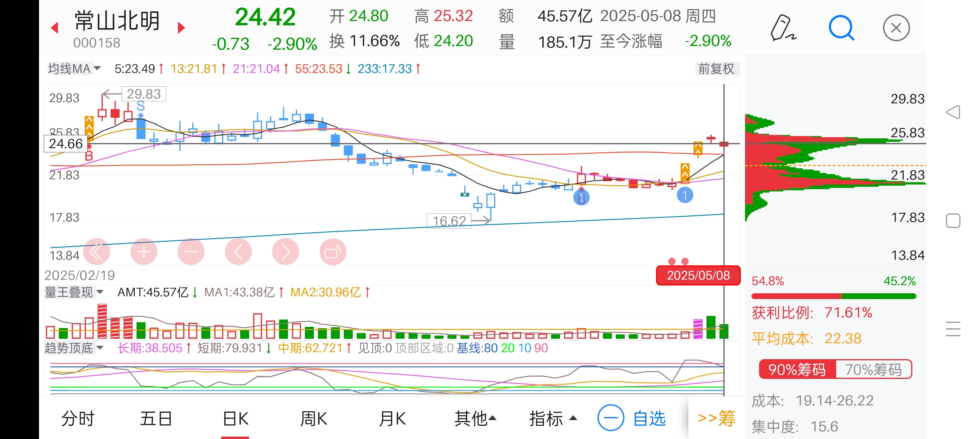The image size is (980, 439).
Task: Tap stock code 000158
Action: 97,43
